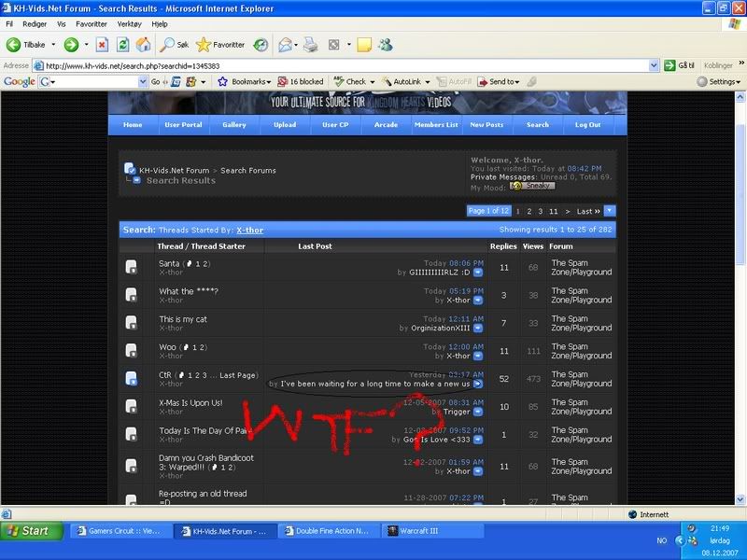
Task: Open the Favoritter menu
Action: (x=92, y=24)
